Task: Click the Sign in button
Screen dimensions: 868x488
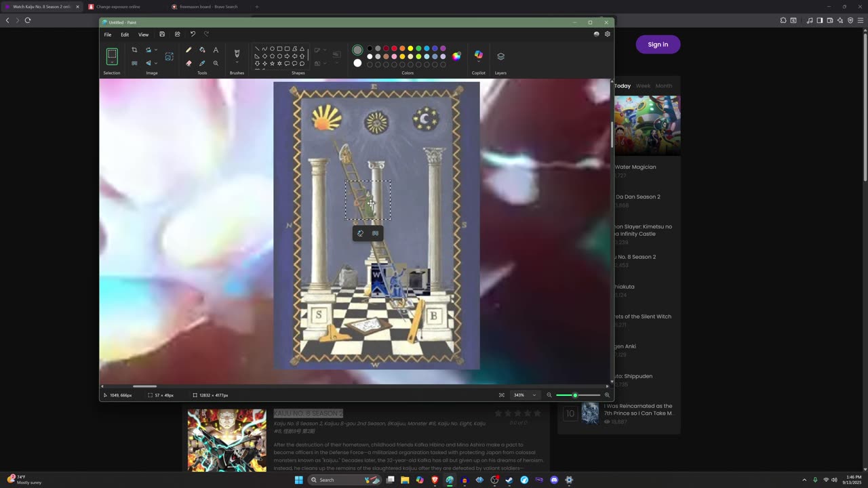Action: 658,44
